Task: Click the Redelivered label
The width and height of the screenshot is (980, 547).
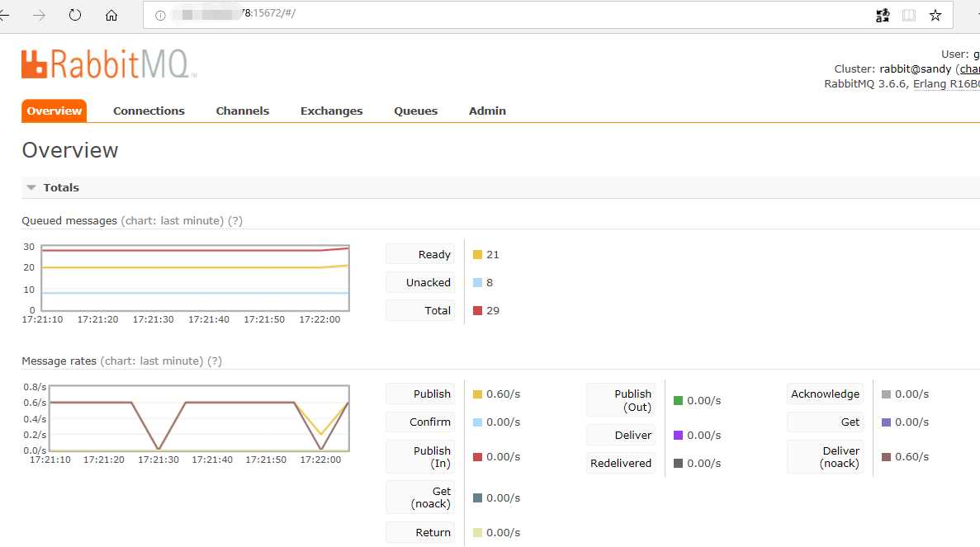Action: 621,464
